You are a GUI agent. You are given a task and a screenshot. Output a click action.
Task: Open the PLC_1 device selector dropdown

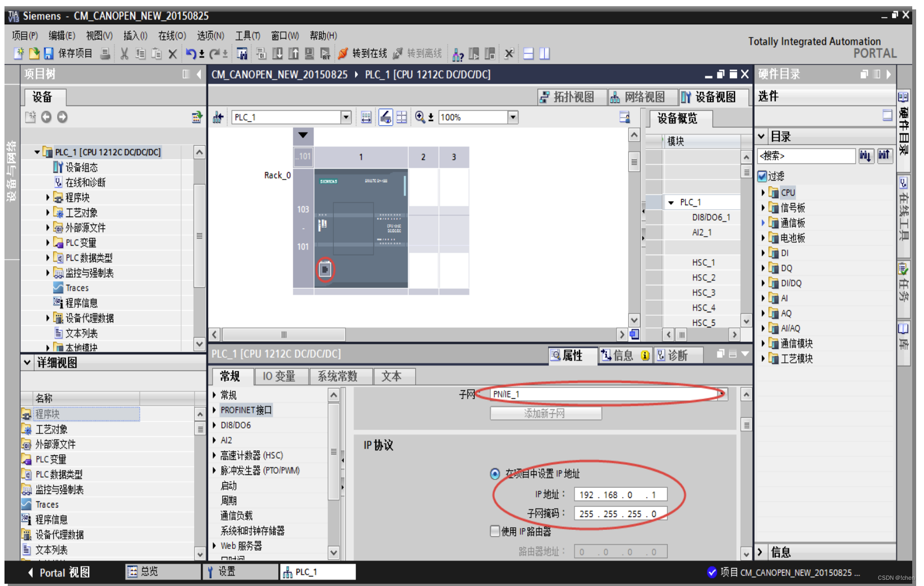point(346,117)
